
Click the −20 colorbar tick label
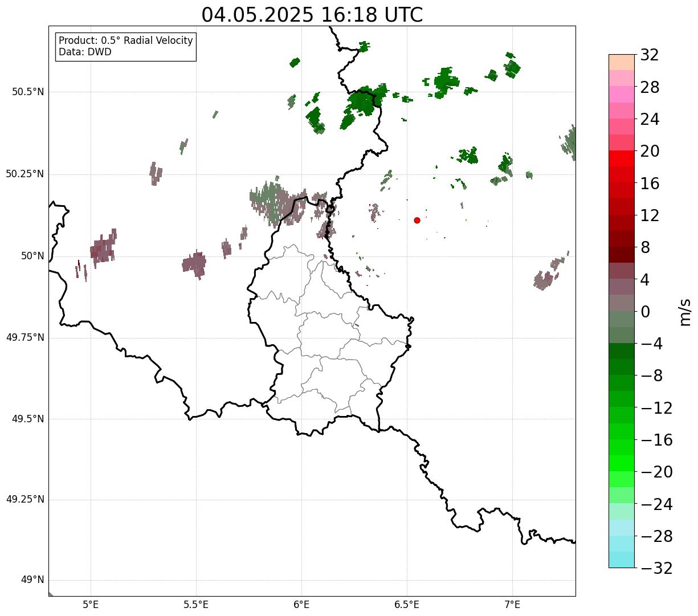pos(656,472)
